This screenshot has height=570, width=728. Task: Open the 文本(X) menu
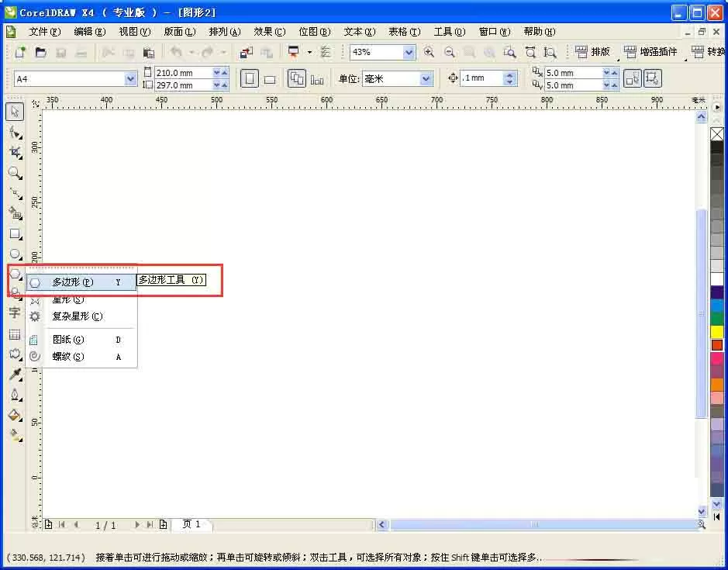(360, 32)
